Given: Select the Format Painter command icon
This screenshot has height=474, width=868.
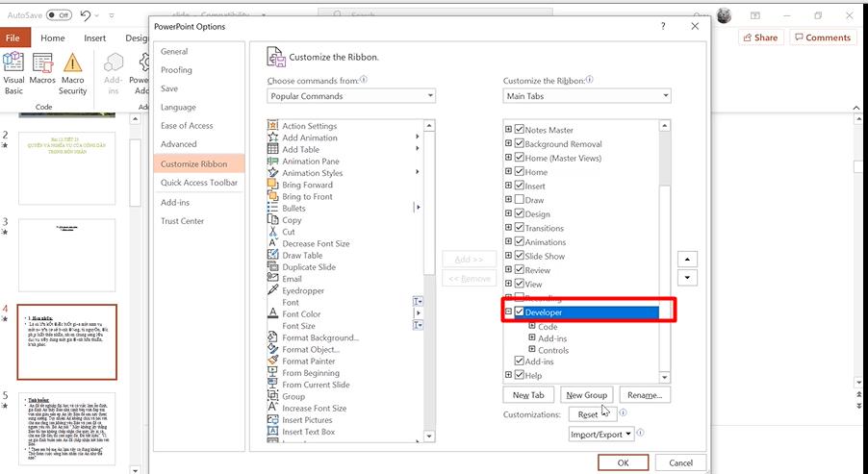Looking at the screenshot, I should point(272,361).
